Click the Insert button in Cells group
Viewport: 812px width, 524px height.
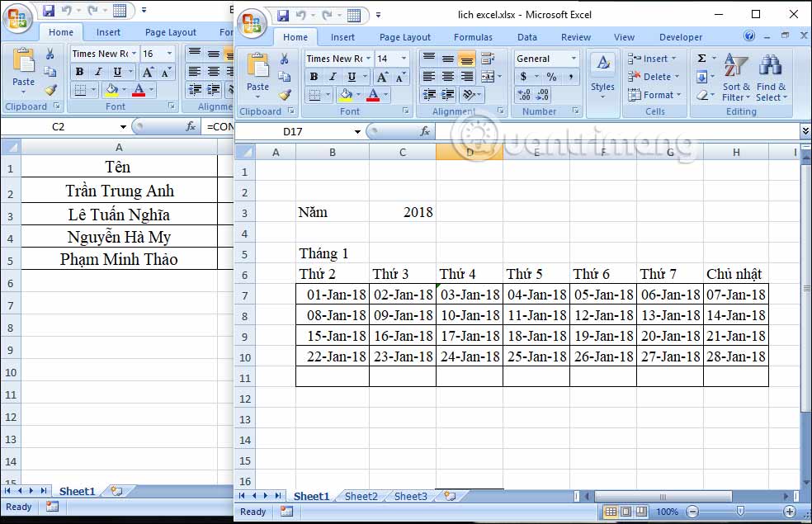(x=654, y=58)
